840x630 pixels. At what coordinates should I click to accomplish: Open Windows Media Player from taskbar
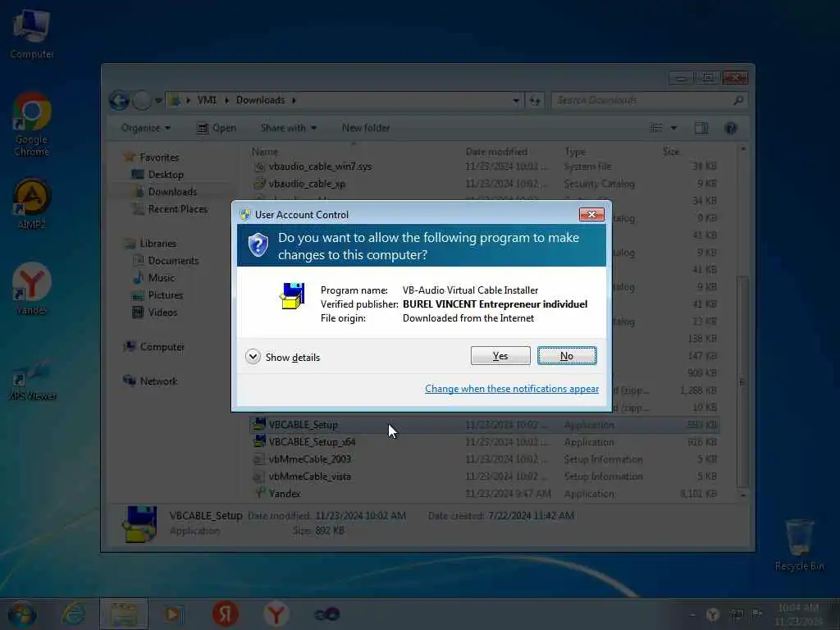pos(173,614)
